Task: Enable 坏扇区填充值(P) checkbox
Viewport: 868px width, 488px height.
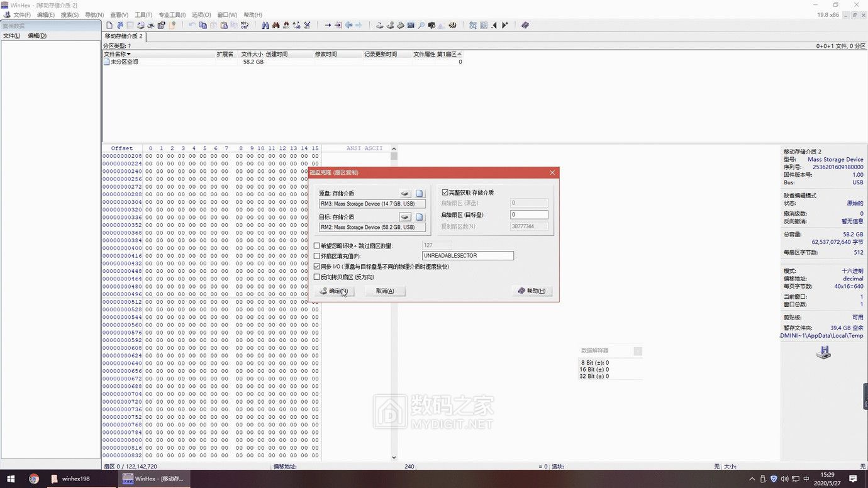Action: [317, 256]
